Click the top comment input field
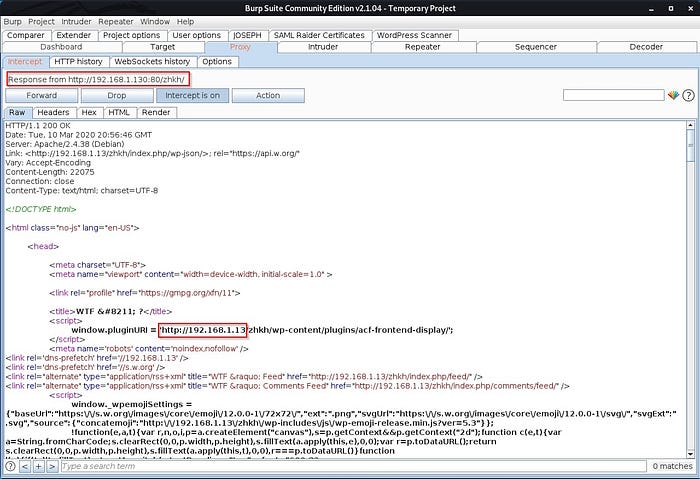700x479 pixels. click(613, 95)
